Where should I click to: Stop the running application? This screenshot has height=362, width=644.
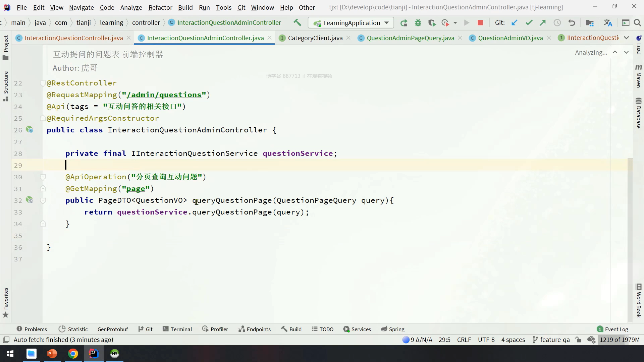[x=480, y=23]
